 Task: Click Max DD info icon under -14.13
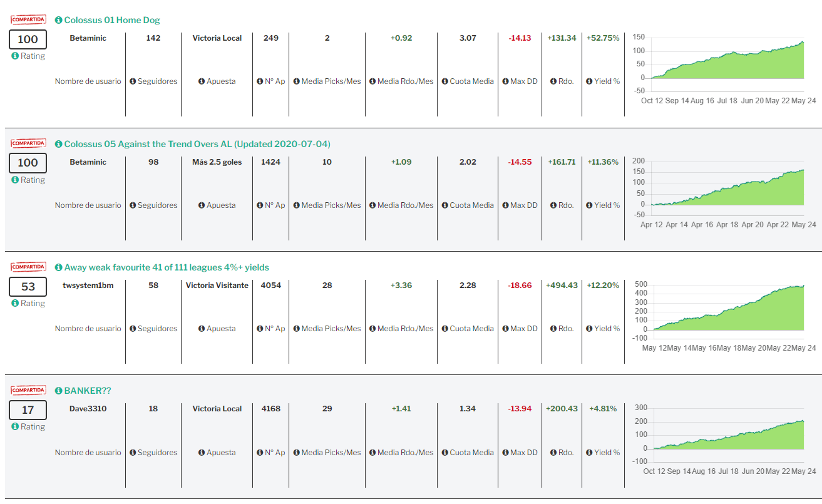[505, 81]
